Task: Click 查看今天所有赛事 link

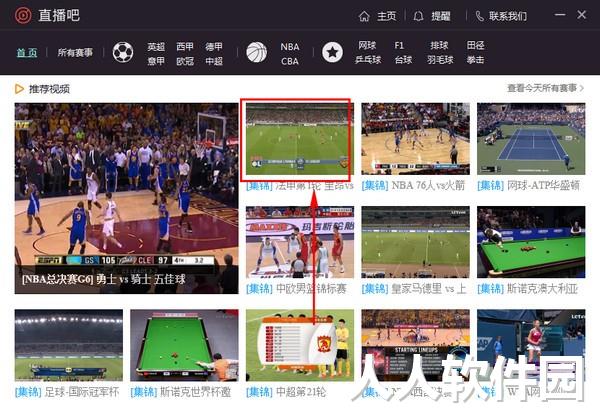Action: (545, 88)
